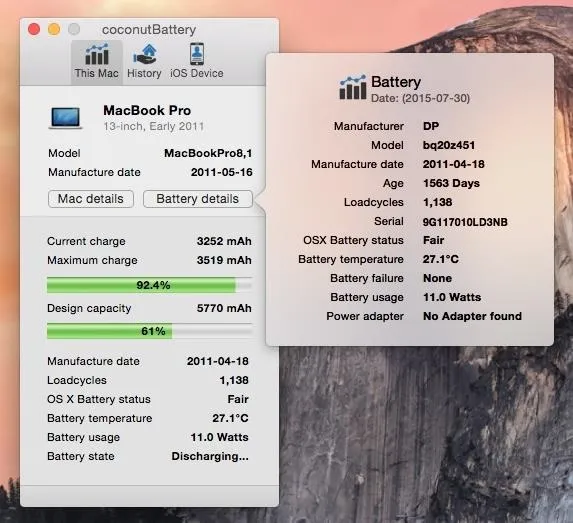
Task: Click the Battery date 2015-07-30 text
Action: click(420, 98)
